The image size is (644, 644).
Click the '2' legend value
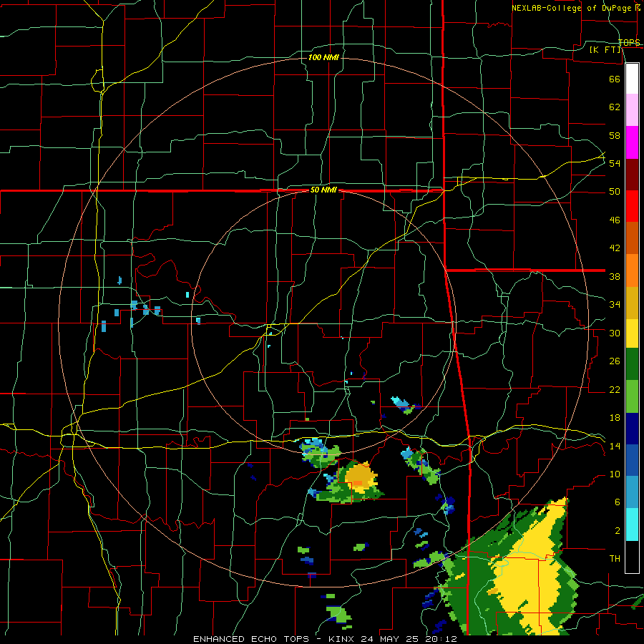point(617,531)
